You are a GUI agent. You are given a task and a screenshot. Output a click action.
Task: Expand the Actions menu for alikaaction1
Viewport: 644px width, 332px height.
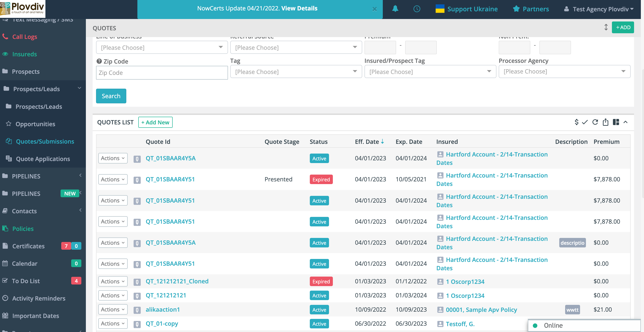(113, 309)
